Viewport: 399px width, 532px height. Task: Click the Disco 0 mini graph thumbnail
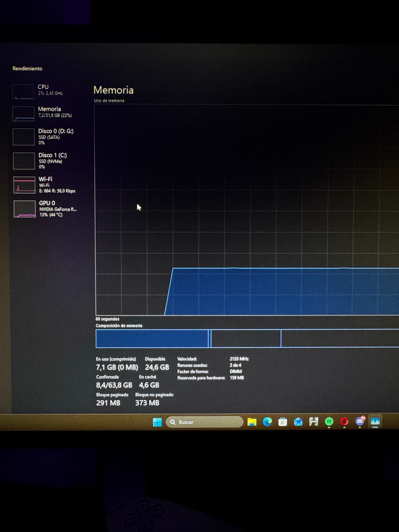pyautogui.click(x=24, y=137)
